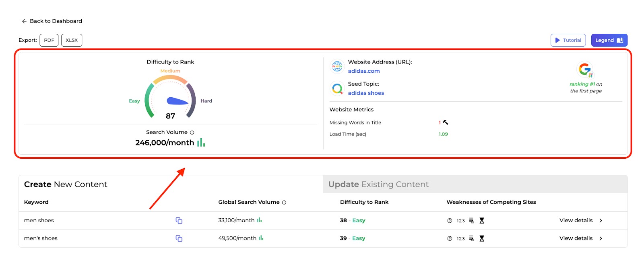This screenshot has width=644, height=254.
Task: Click the question mark icon in men shoes row
Action: pyautogui.click(x=450, y=221)
